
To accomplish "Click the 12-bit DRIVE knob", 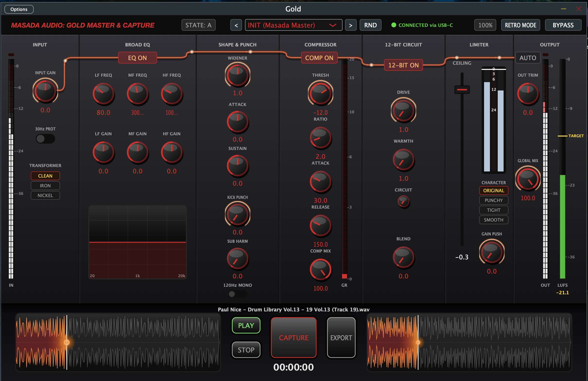I will pyautogui.click(x=403, y=111).
